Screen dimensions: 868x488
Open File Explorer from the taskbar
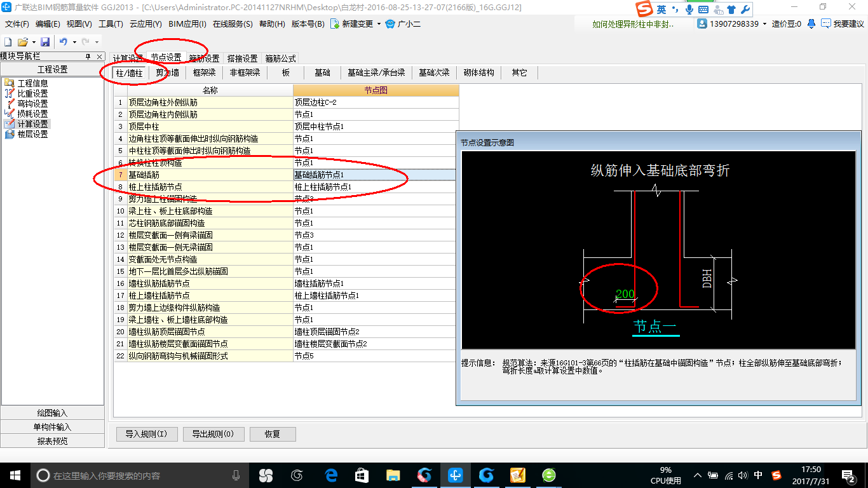click(393, 475)
